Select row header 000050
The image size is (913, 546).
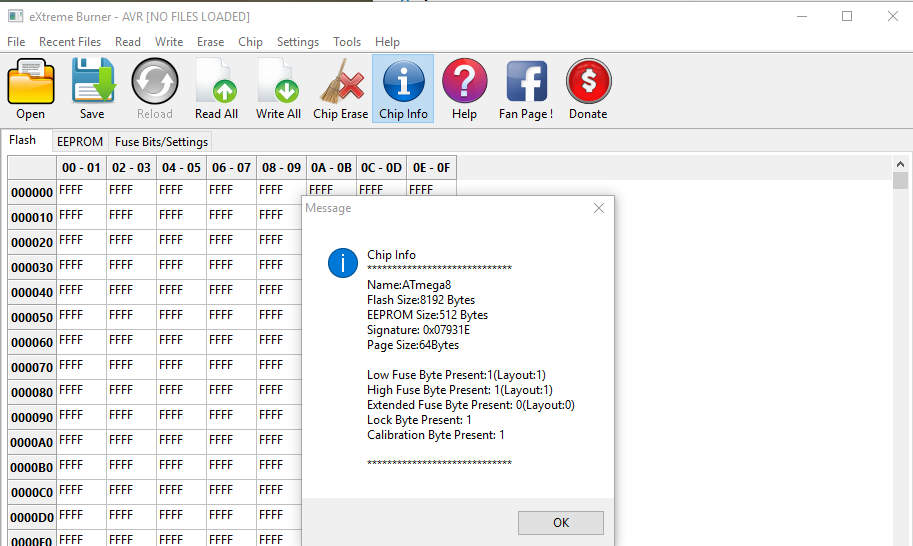tap(32, 318)
